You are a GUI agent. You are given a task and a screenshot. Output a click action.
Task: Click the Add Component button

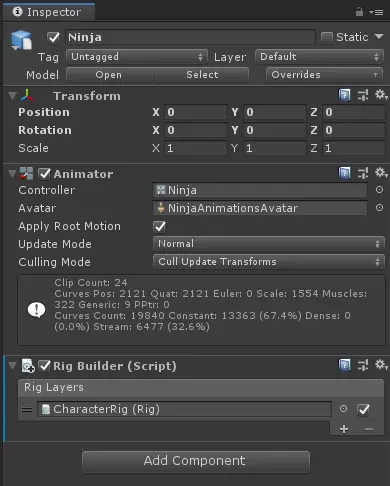pyautogui.click(x=196, y=461)
